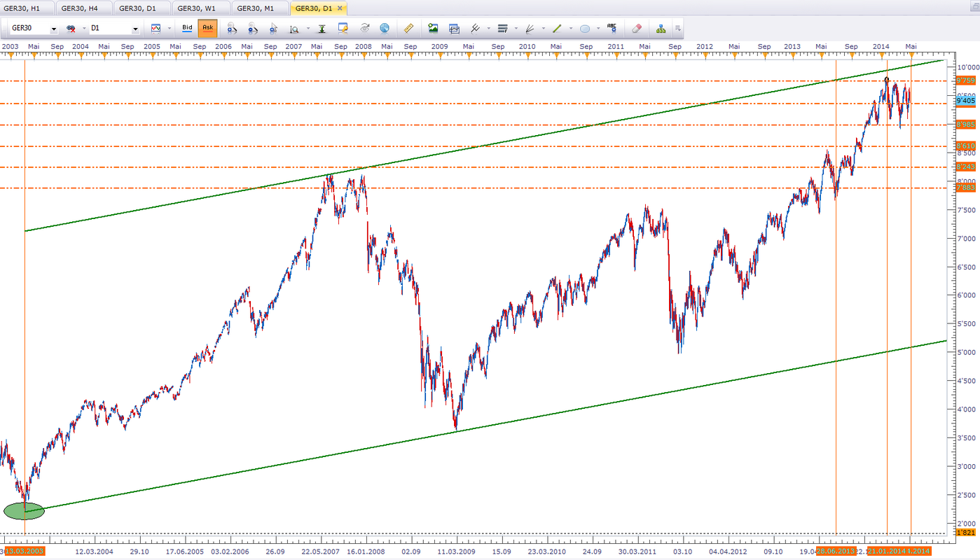
Task: Expand the D1 timeframe dropdown
Action: [135, 29]
